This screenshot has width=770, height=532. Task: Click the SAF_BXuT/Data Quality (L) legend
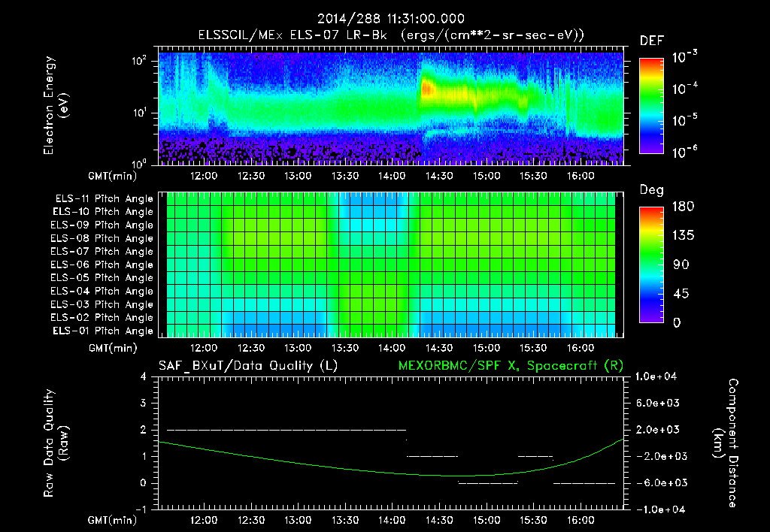[248, 366]
